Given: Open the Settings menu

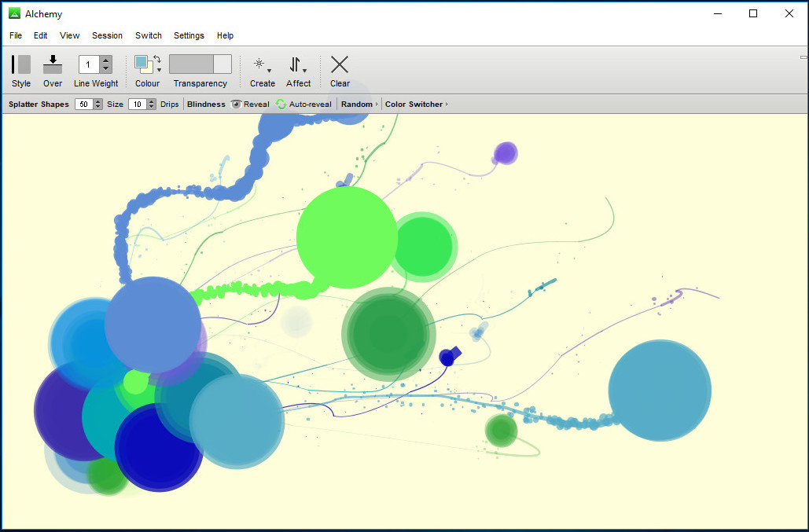Looking at the screenshot, I should pos(189,35).
